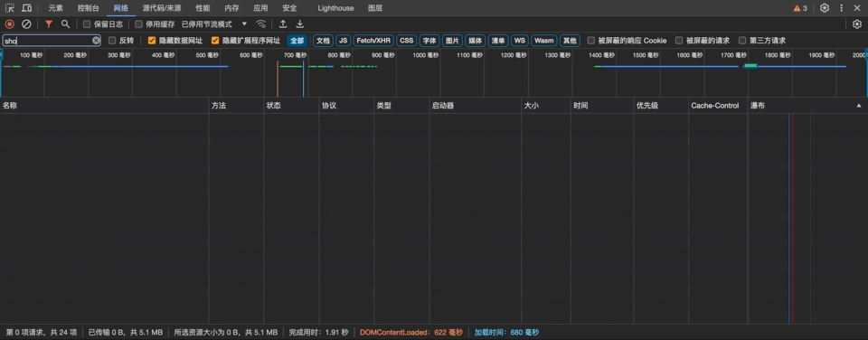This screenshot has width=868, height=340.
Task: Export HAR file with download icon
Action: (x=299, y=24)
